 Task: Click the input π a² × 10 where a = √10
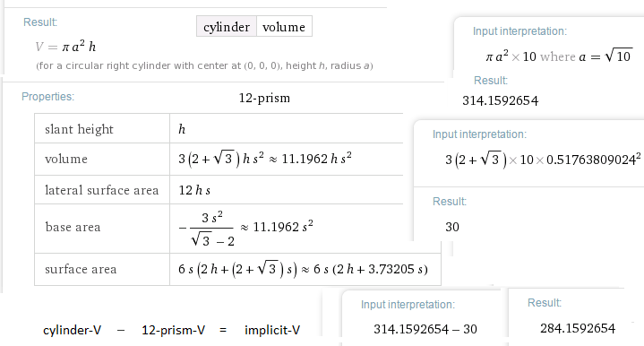click(x=559, y=56)
